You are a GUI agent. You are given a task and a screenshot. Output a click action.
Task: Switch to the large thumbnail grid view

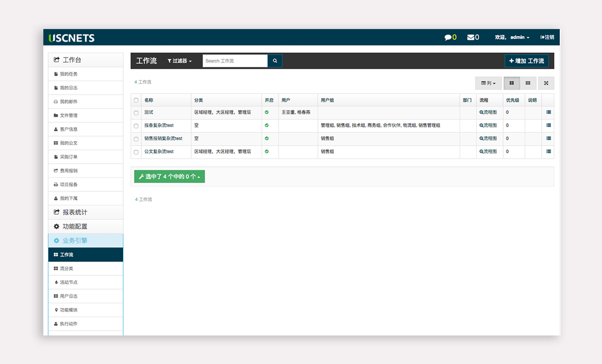tap(512, 83)
